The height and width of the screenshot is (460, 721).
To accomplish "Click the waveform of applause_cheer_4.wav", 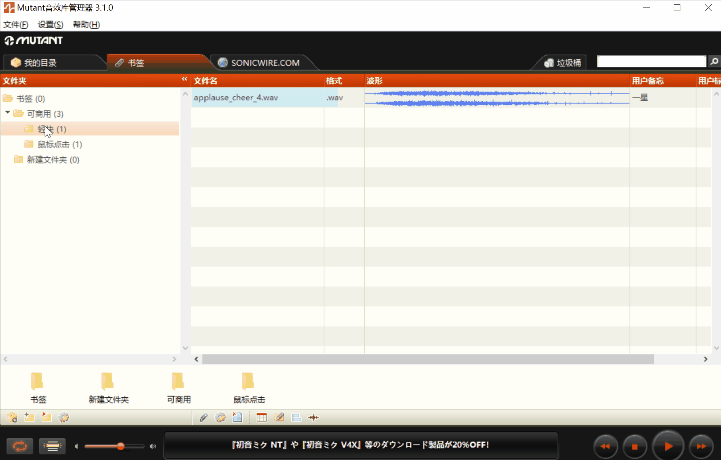I will (497, 98).
